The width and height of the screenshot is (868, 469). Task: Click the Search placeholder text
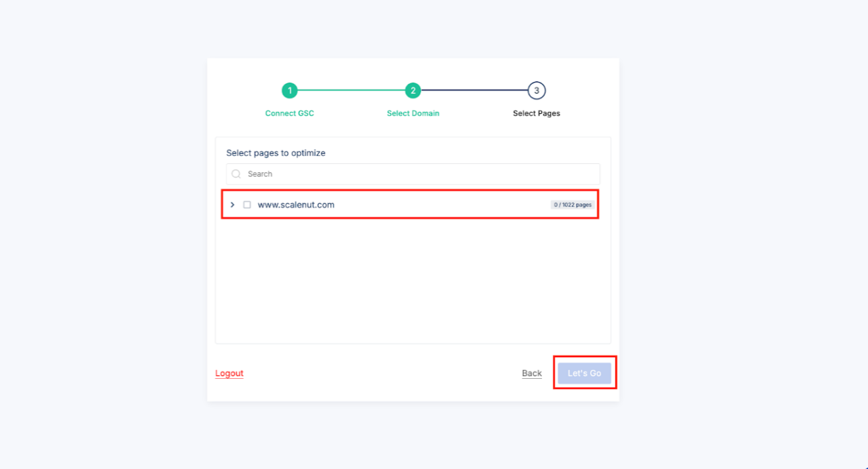click(x=260, y=174)
